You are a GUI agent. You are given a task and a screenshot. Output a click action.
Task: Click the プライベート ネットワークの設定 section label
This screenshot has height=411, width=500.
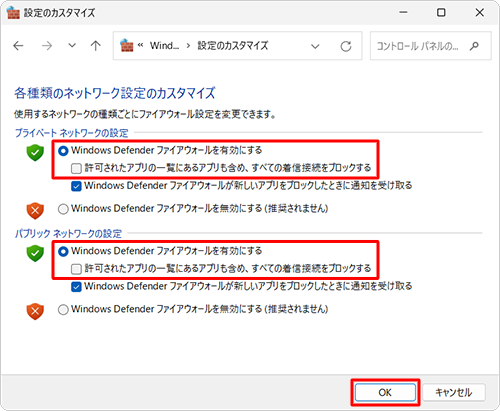click(72, 133)
